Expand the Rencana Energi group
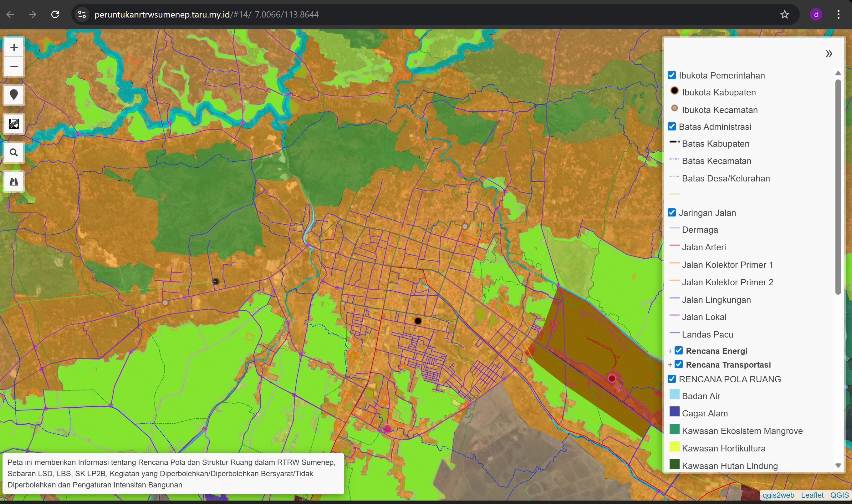 tap(670, 351)
